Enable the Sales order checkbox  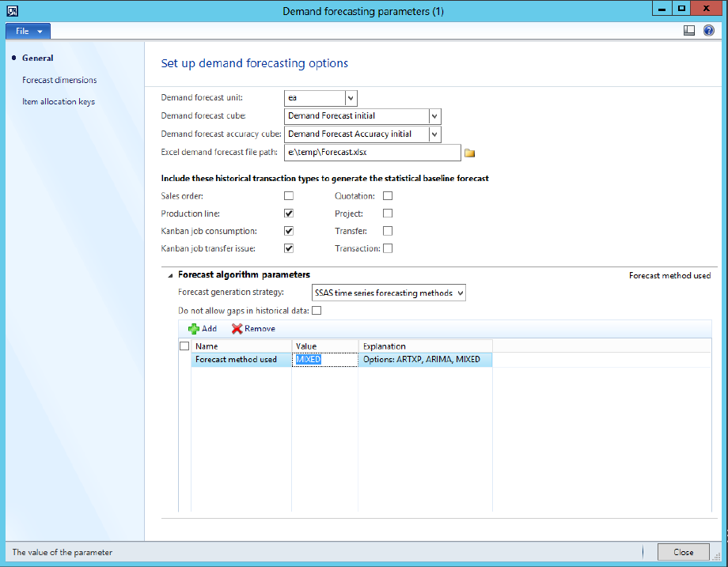coord(289,196)
